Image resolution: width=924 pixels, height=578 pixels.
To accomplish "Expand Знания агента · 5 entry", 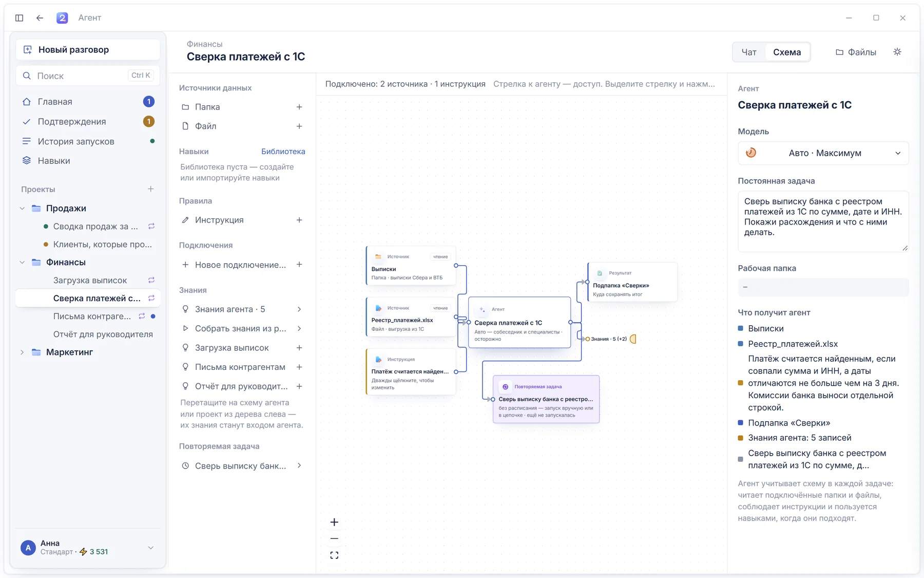I will 299,309.
